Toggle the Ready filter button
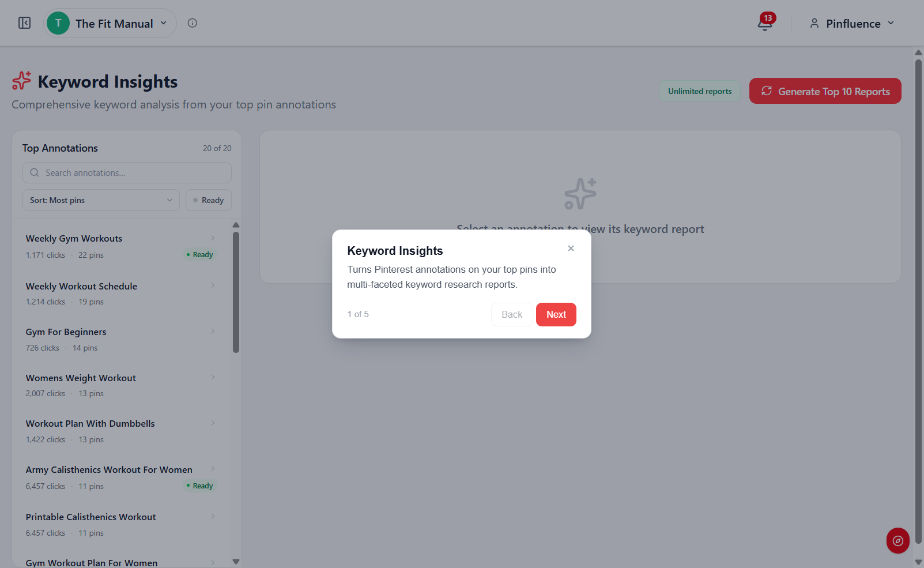The height and width of the screenshot is (568, 924). [x=209, y=200]
